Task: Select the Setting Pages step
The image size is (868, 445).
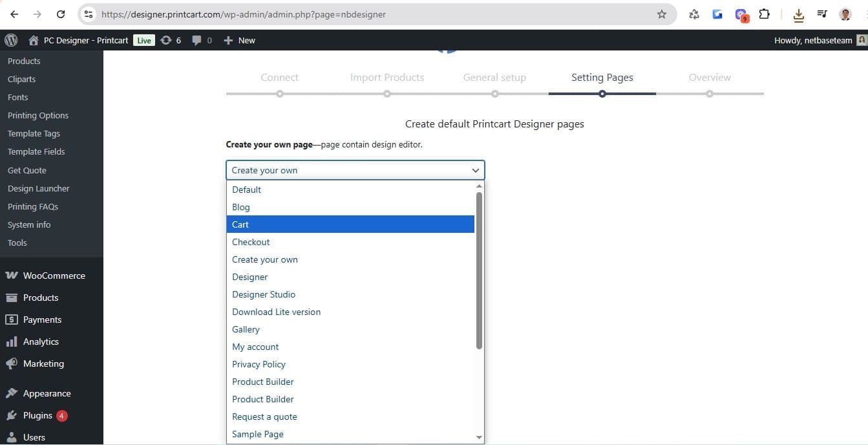Action: coord(602,78)
